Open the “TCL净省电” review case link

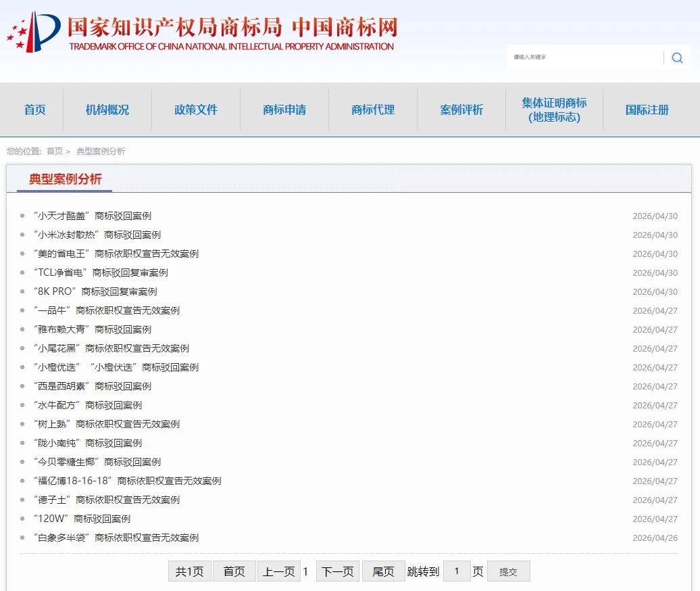[100, 273]
